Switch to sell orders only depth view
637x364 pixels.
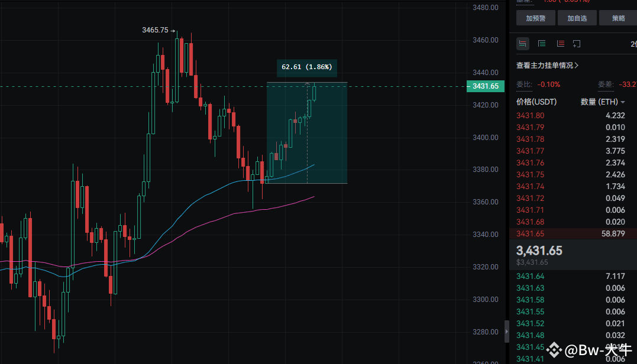(560, 43)
